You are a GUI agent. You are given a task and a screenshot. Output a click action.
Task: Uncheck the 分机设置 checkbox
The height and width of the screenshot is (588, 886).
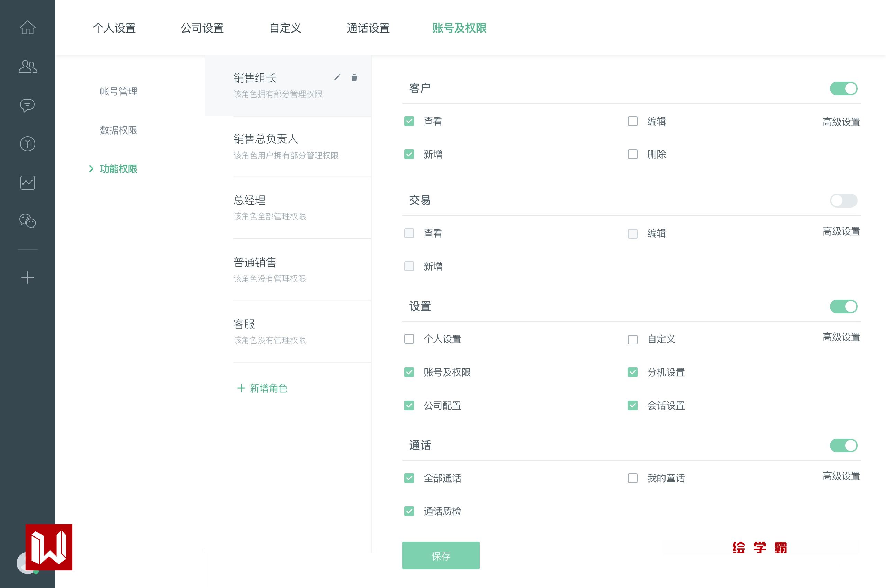632,373
